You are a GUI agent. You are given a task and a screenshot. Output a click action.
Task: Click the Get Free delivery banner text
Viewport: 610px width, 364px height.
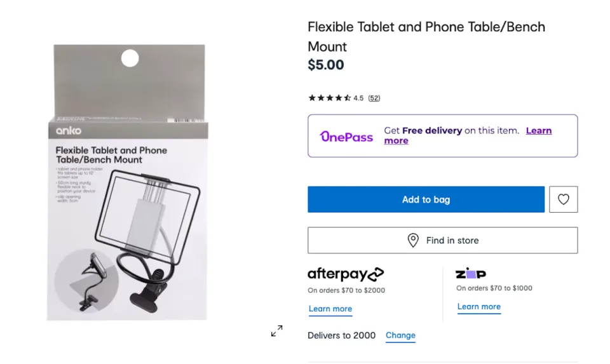[x=451, y=131]
